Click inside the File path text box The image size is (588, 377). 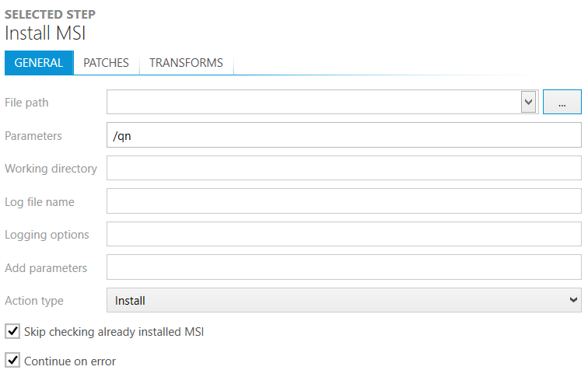tap(313, 102)
